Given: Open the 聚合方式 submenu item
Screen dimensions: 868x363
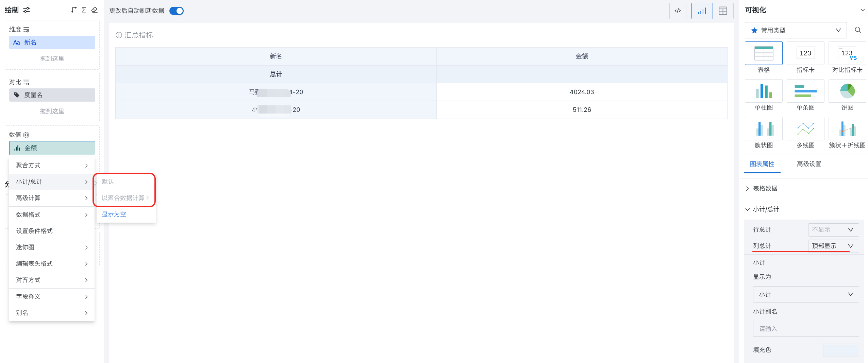Looking at the screenshot, I should pyautogui.click(x=52, y=166).
